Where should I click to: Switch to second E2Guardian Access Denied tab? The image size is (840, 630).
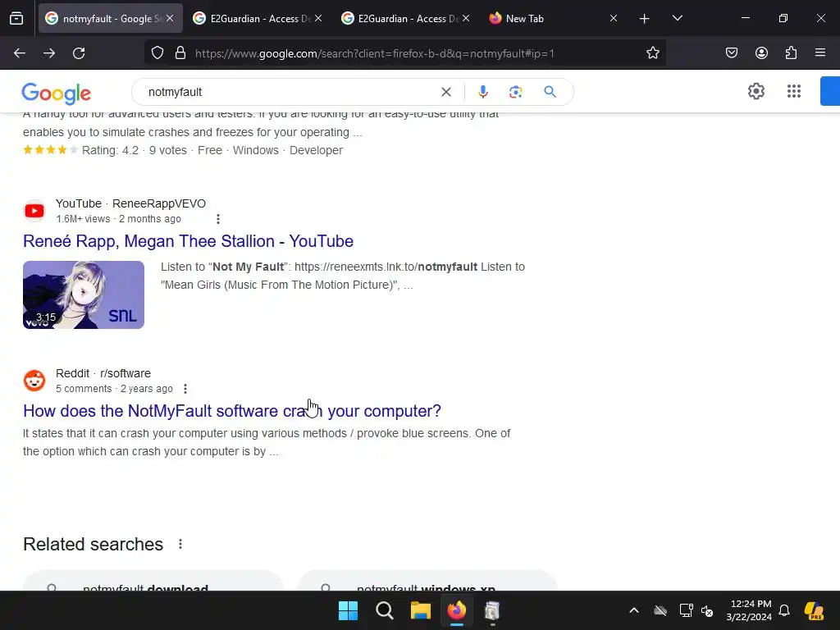[x=406, y=18]
